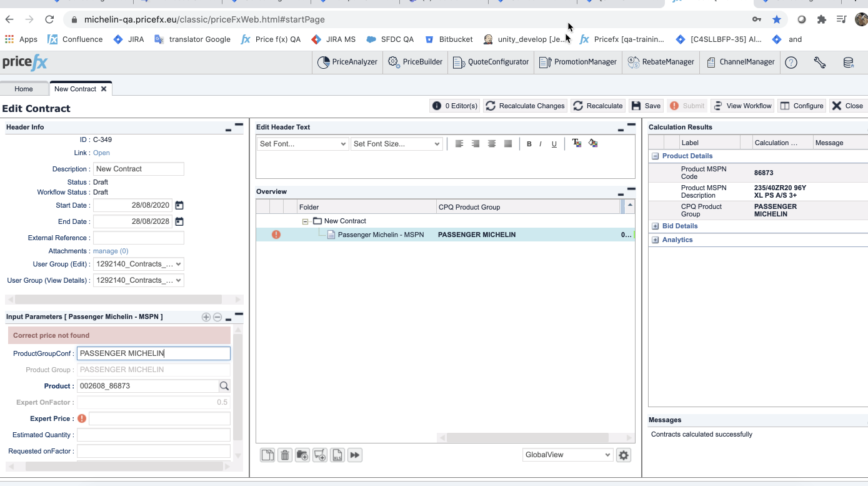The width and height of the screenshot is (868, 486).
Task: Click the add folder icon below Overview
Action: (302, 455)
